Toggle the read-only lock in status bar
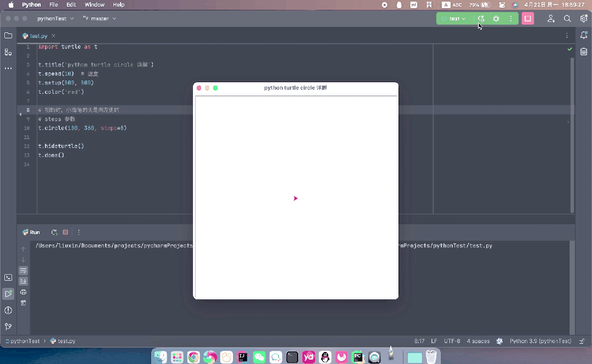Image resolution: width=592 pixels, height=364 pixels. pos(582,341)
